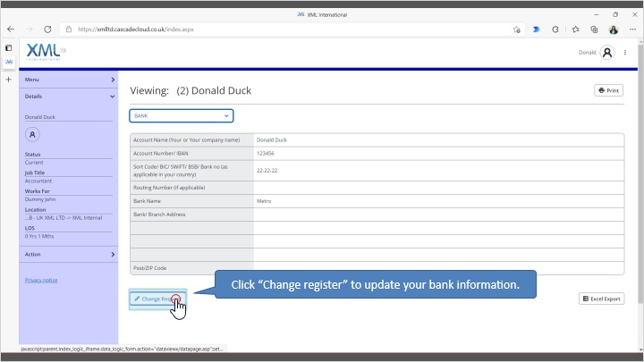This screenshot has height=362, width=644.
Task: Click the browser address bar
Action: (268, 29)
